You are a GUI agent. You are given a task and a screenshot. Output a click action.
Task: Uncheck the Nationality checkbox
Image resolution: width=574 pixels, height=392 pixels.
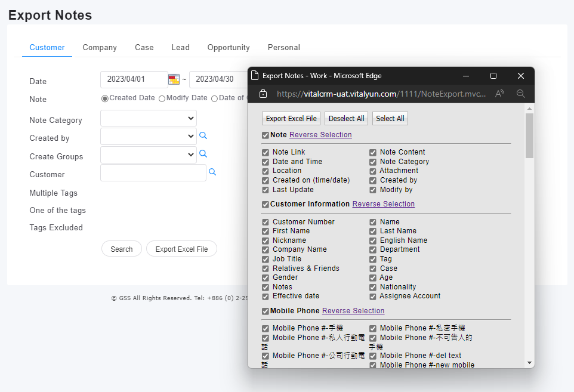click(x=373, y=287)
